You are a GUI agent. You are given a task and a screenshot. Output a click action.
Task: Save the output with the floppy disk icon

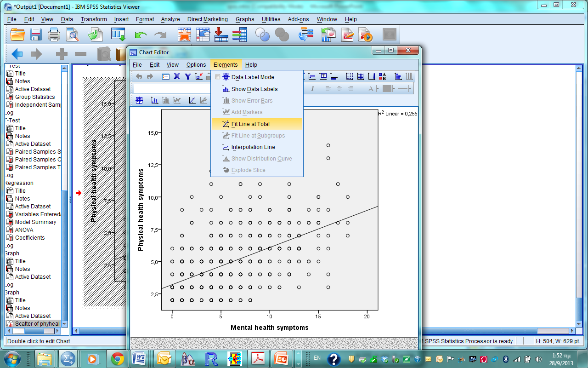click(36, 35)
